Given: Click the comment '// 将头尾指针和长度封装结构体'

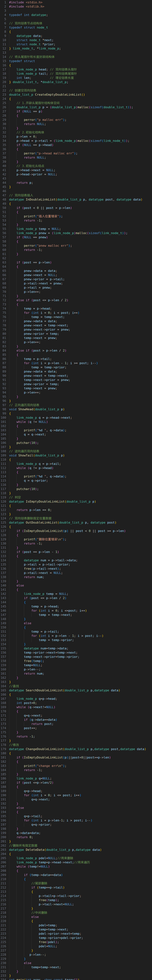Looking at the screenshot, I should 32,57.
